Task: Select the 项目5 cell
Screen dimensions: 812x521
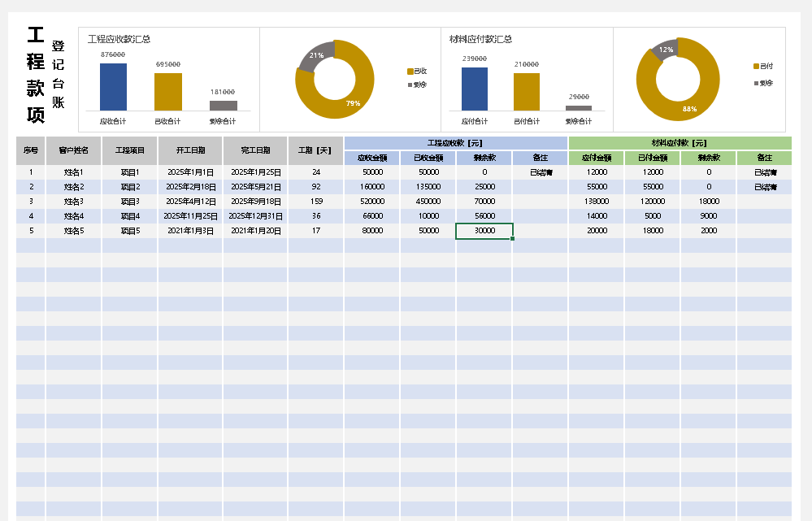Action: (130, 231)
